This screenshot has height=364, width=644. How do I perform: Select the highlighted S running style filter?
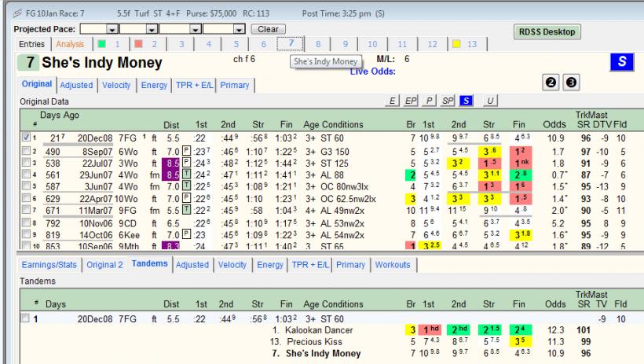click(466, 101)
